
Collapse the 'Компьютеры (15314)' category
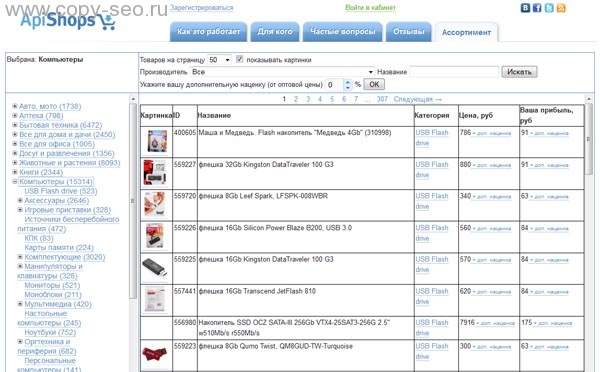(15, 181)
